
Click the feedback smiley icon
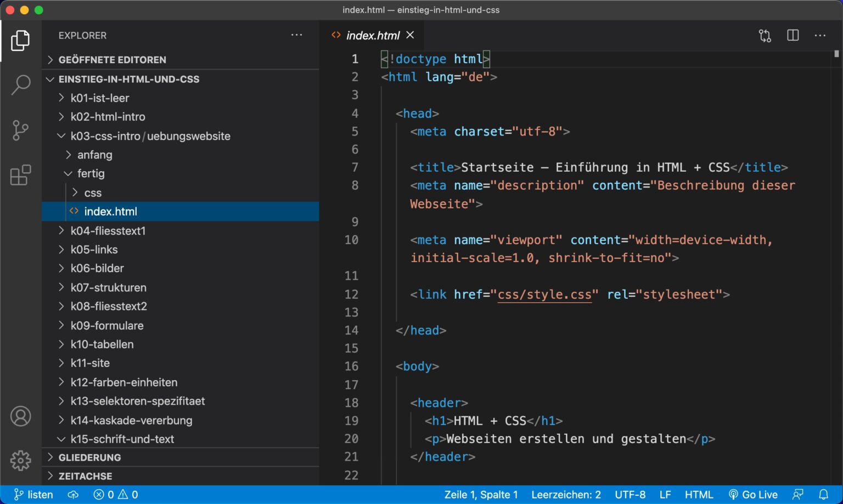(x=797, y=494)
